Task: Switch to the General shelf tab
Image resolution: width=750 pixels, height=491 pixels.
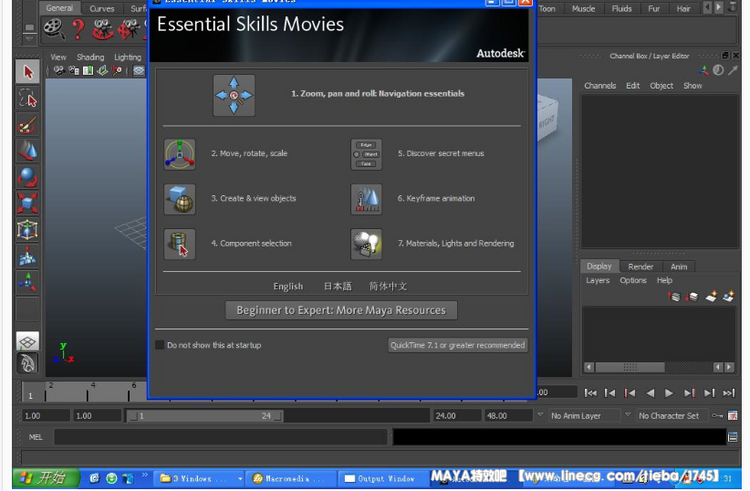Action: (x=60, y=8)
